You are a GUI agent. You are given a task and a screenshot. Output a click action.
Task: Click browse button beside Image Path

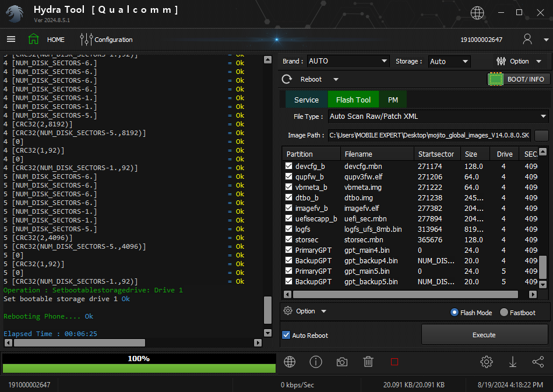[x=541, y=135]
